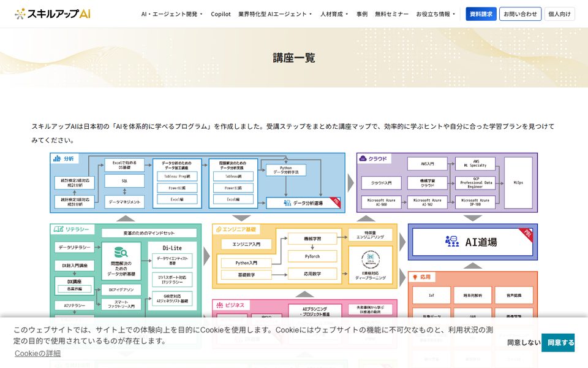Select 統計検定2級対応 統計分析 box
The height and width of the screenshot is (368, 588).
[75, 183]
